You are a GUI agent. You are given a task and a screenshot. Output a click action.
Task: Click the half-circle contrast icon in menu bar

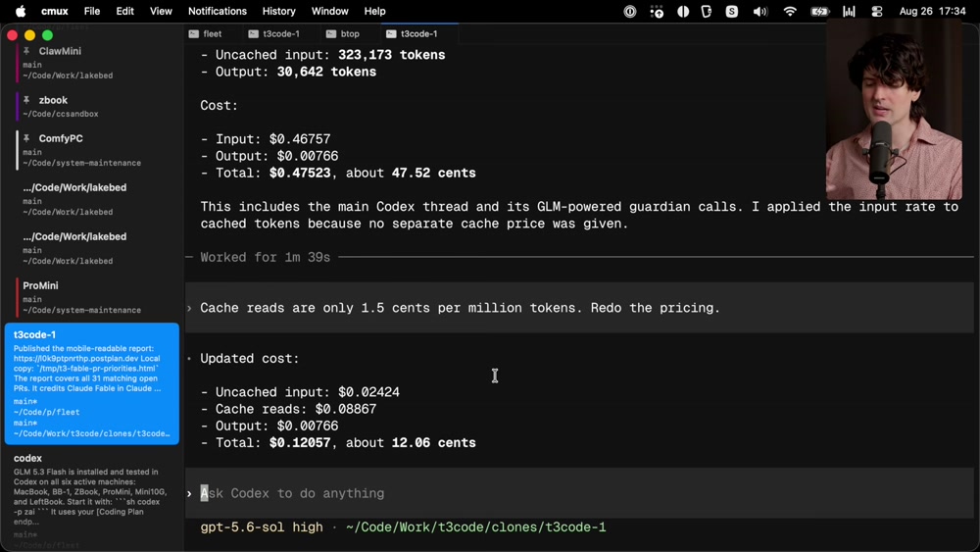point(683,11)
